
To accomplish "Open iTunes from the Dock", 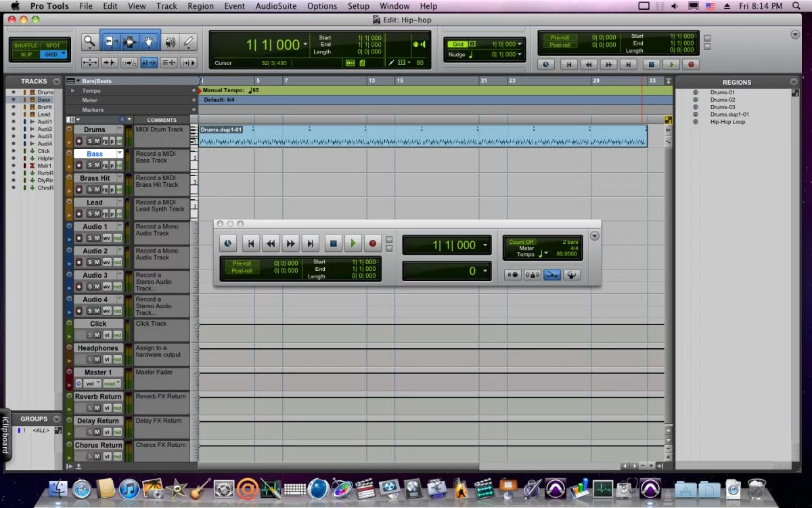I will [129, 488].
